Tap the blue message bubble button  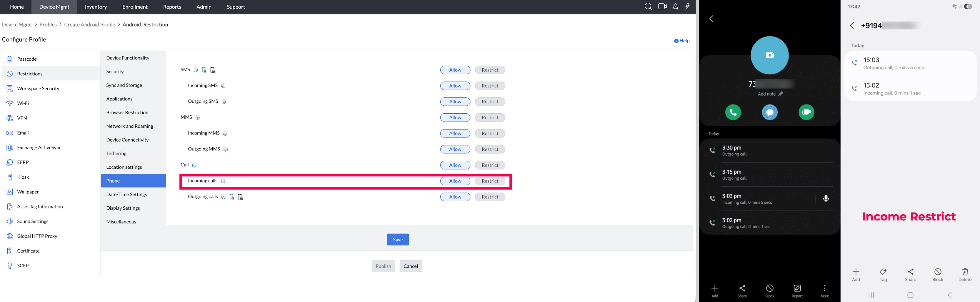(770, 112)
